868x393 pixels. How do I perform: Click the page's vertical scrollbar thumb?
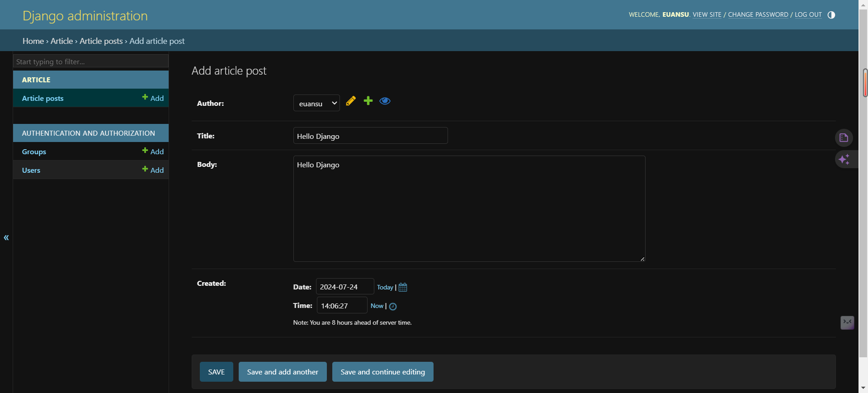coord(865,83)
